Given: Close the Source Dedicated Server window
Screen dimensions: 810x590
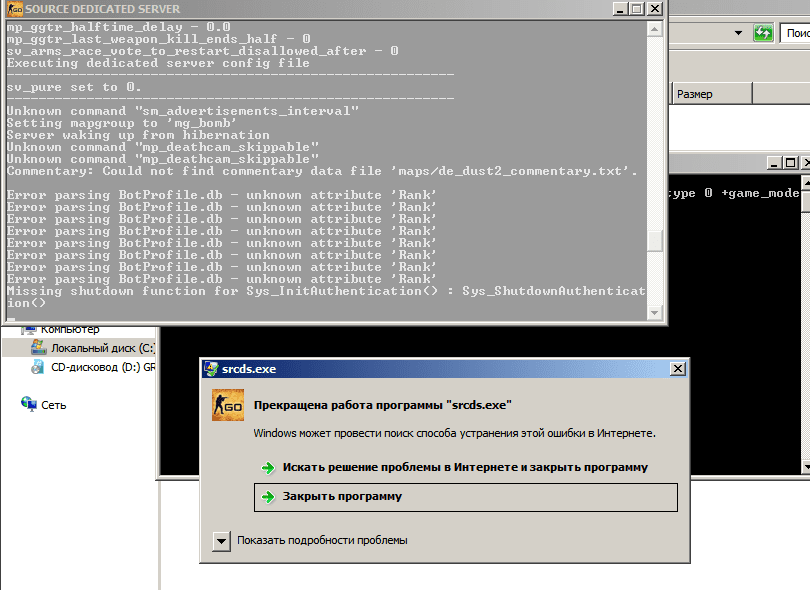Looking at the screenshot, I should pos(655,9).
